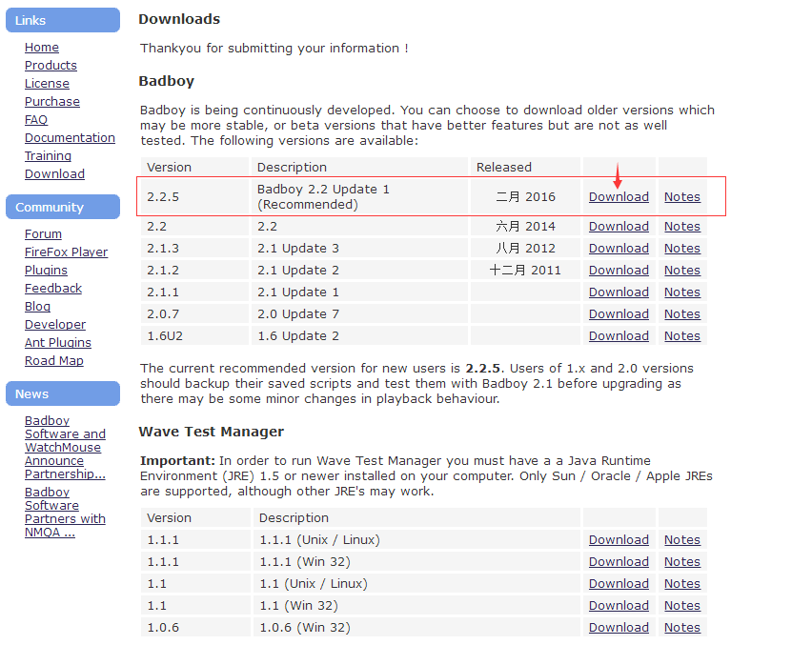Open Notes for 1.1 (Unix / Linux)
This screenshot has width=812, height=645.
click(x=682, y=583)
